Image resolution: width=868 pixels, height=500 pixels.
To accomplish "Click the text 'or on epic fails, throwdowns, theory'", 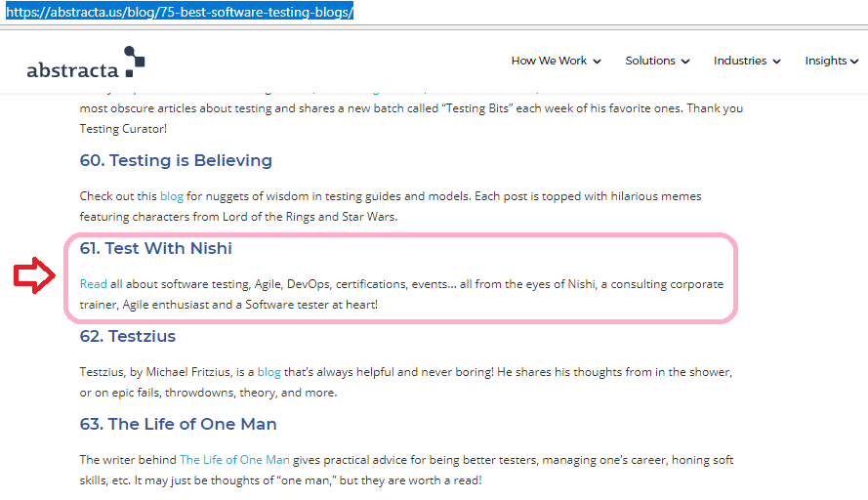I will coord(179,393).
